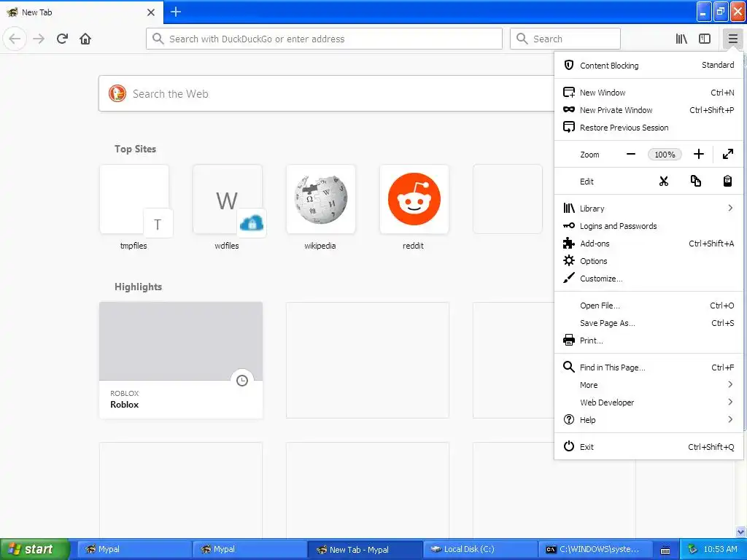This screenshot has width=747, height=560.
Task: Click the system clock 10:53 AM
Action: [x=720, y=549]
